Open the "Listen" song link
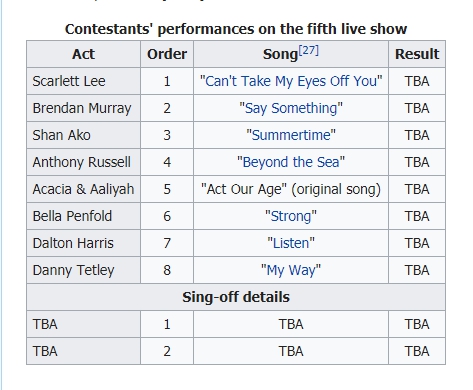473x390 pixels. point(291,243)
